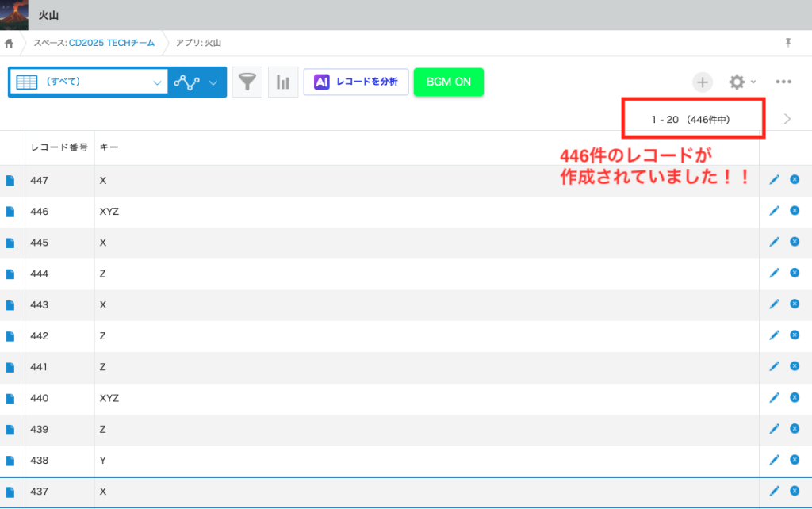Viewport: 812px width, 509px height.
Task: Edit record 447 with pencil icon
Action: coord(775,180)
